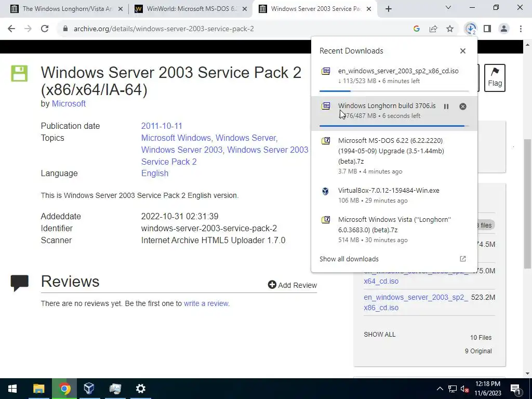Open 10 Files link
The width and height of the screenshot is (532, 399).
481,338
